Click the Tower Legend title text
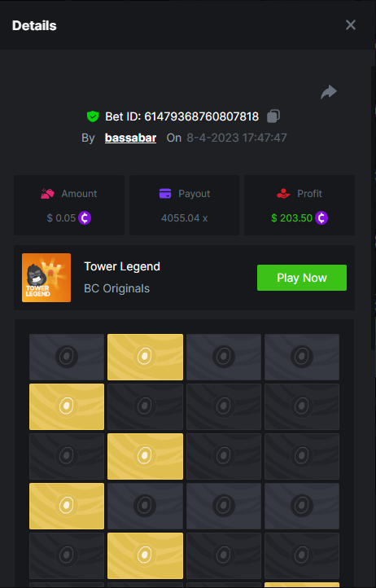 tap(122, 266)
